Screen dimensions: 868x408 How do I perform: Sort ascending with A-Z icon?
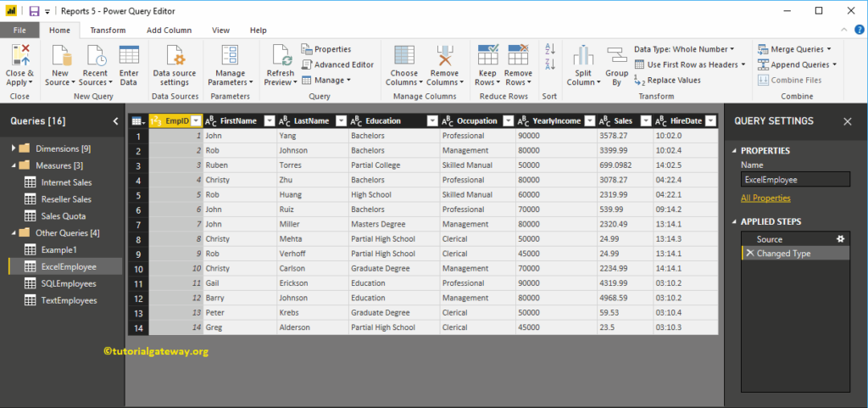(549, 49)
